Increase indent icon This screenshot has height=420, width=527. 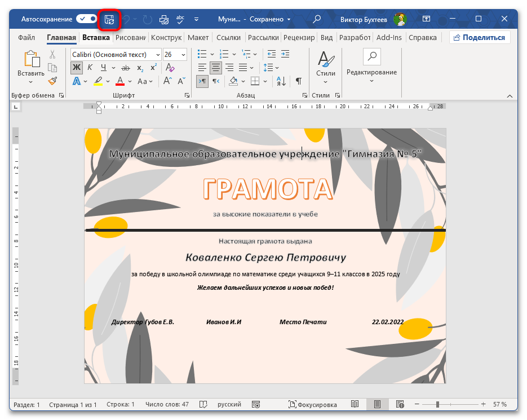285,54
